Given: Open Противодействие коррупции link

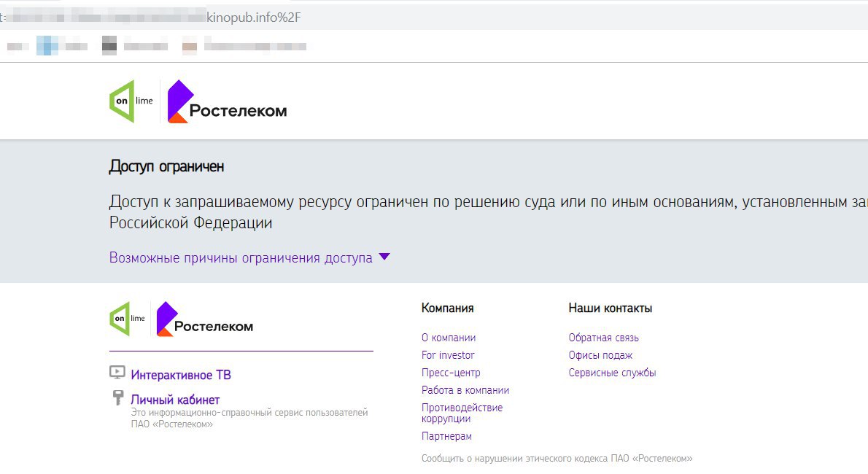Looking at the screenshot, I should (x=462, y=413).
